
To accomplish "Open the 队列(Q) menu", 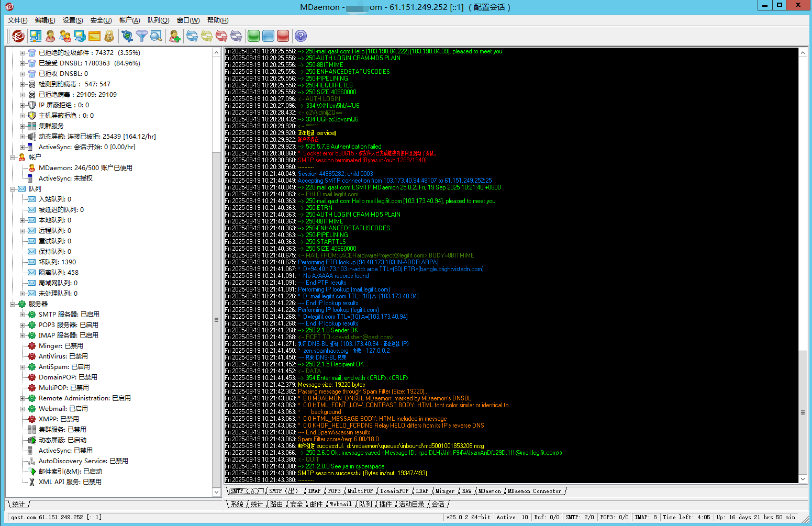I will [x=158, y=20].
